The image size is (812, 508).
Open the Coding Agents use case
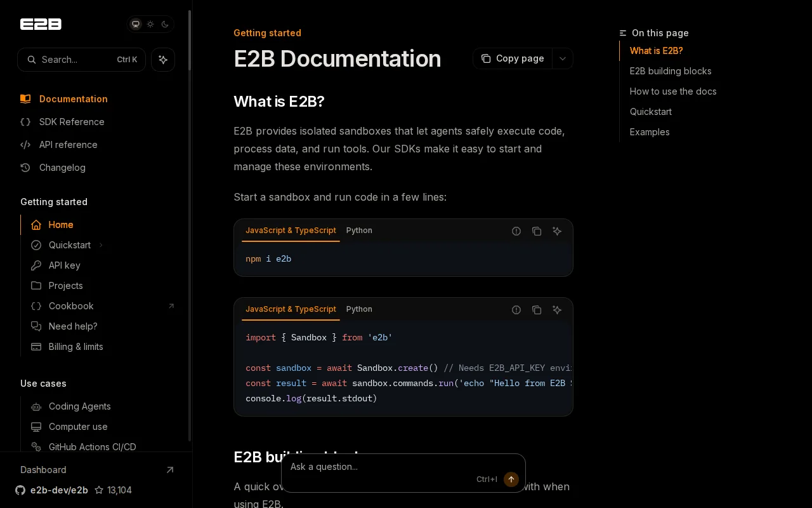[80, 406]
